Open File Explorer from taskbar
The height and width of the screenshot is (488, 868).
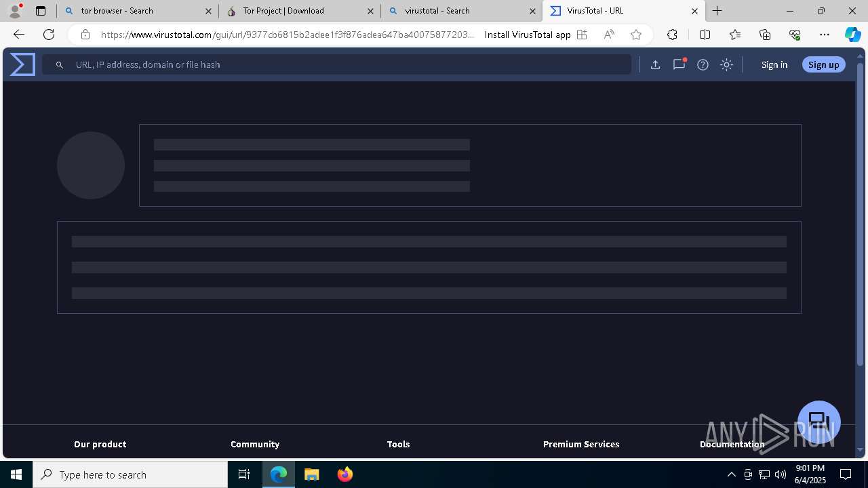coord(312,474)
